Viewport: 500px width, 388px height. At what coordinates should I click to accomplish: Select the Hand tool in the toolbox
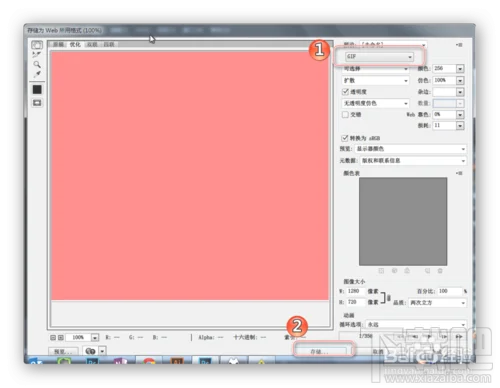tap(37, 45)
